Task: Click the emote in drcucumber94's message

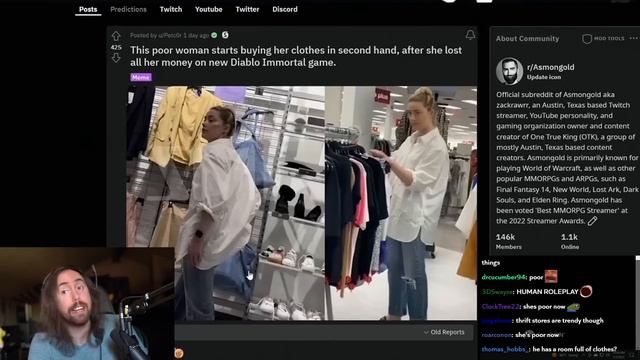Action: tap(551, 276)
